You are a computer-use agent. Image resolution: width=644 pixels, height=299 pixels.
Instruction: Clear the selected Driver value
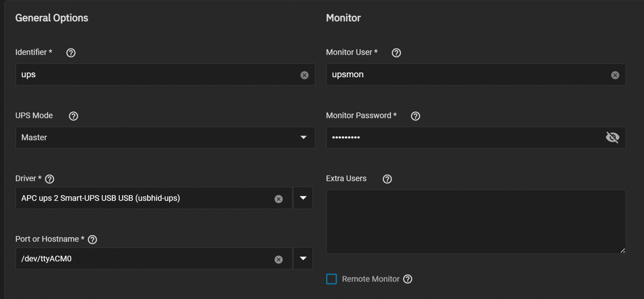pos(278,199)
